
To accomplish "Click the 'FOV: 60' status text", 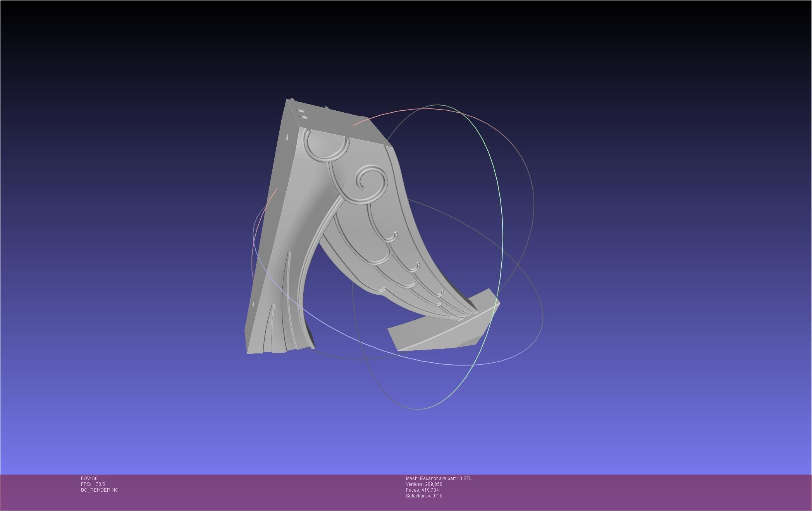I will [x=89, y=478].
